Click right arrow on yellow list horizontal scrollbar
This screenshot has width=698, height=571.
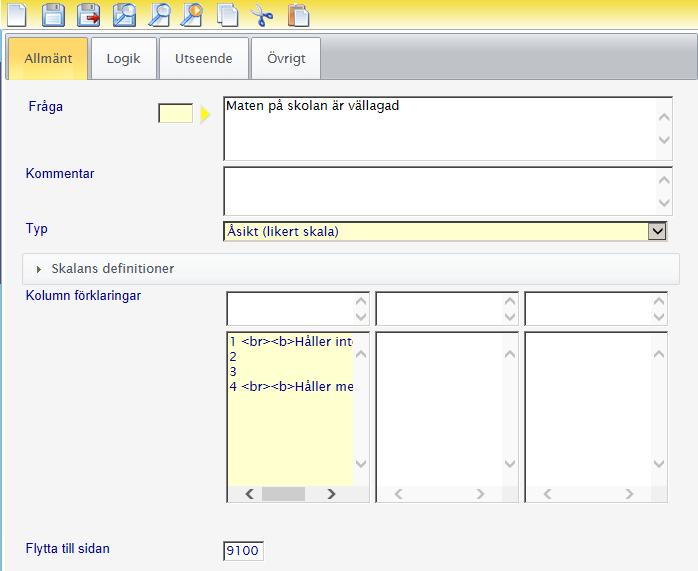pos(331,494)
